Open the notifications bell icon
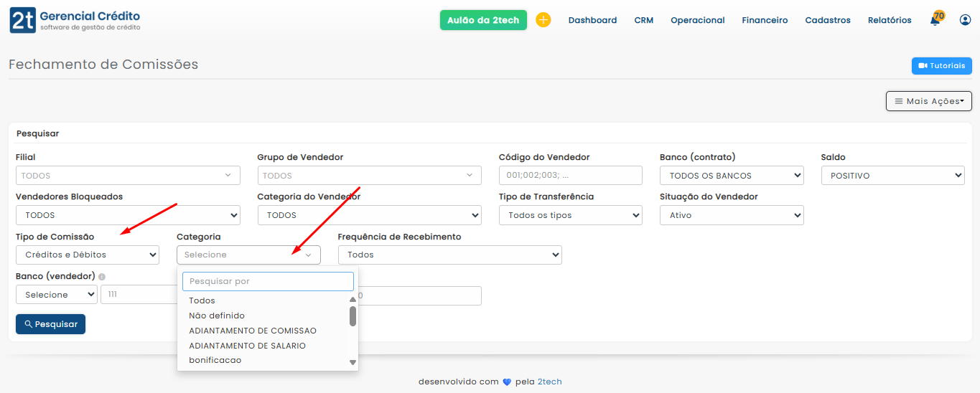 pyautogui.click(x=935, y=20)
